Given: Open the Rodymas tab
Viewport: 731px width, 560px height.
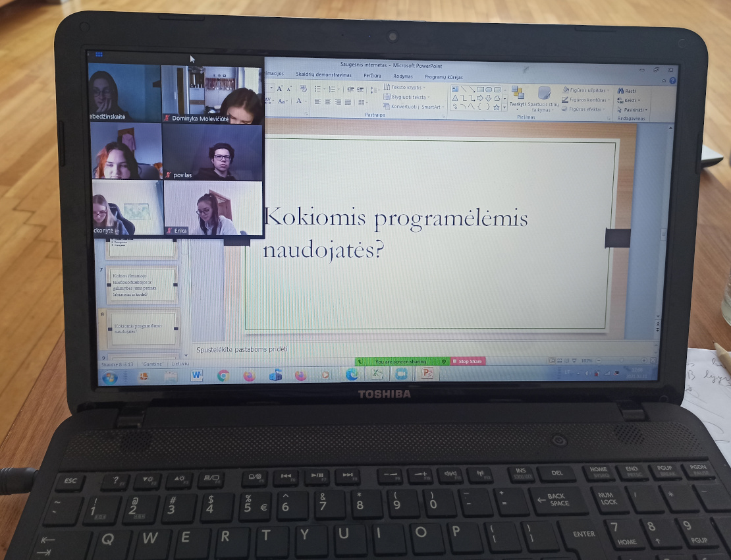Looking at the screenshot, I should point(403,76).
